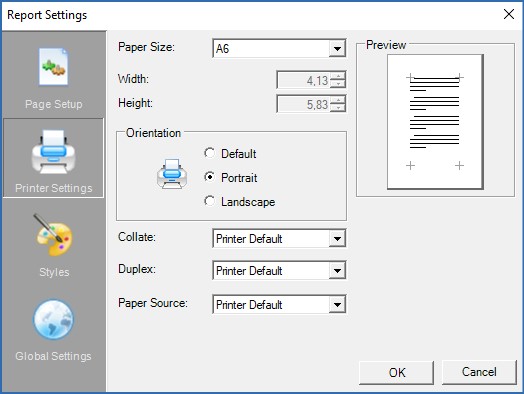Open the Duplex dropdown arrow
524x394 pixels.
337,271
